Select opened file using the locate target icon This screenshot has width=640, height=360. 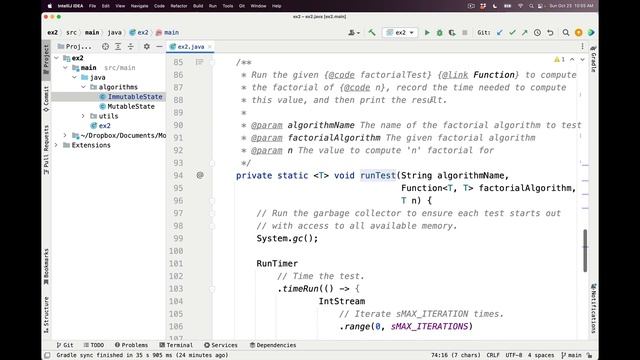105,47
